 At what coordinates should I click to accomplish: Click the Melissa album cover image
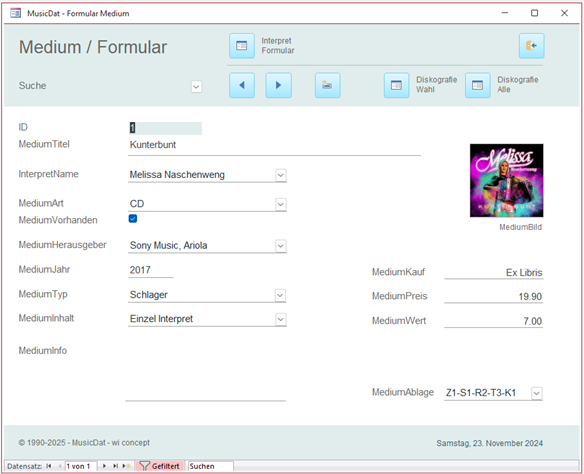pos(507,181)
